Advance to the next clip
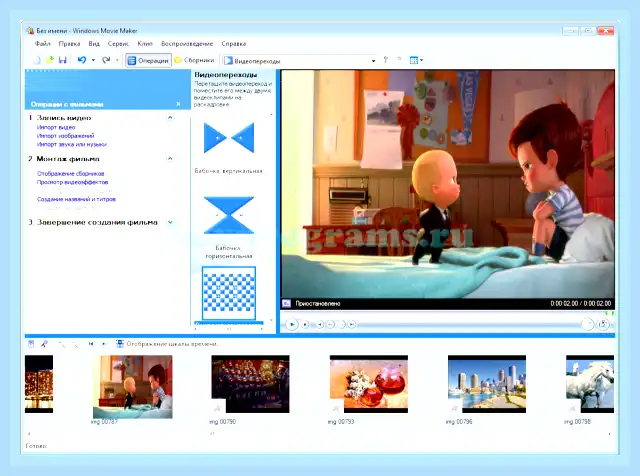Viewport: 640px width, 476px height. 352,325
